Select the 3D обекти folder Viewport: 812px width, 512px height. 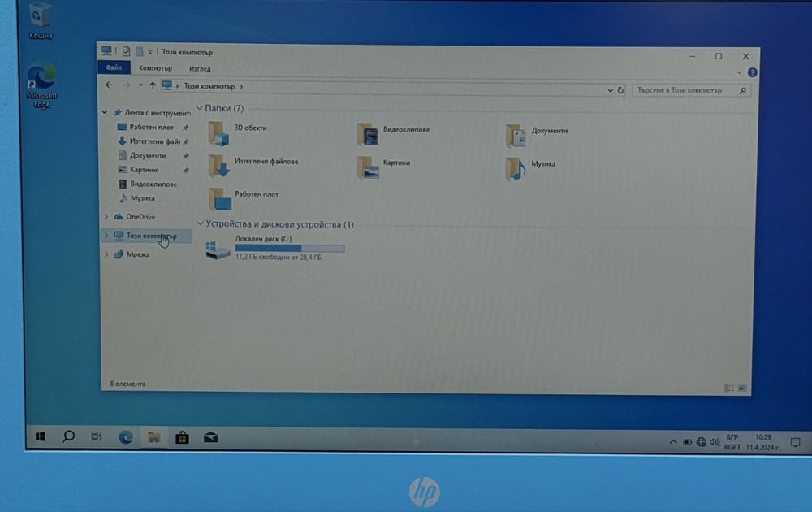click(x=238, y=132)
